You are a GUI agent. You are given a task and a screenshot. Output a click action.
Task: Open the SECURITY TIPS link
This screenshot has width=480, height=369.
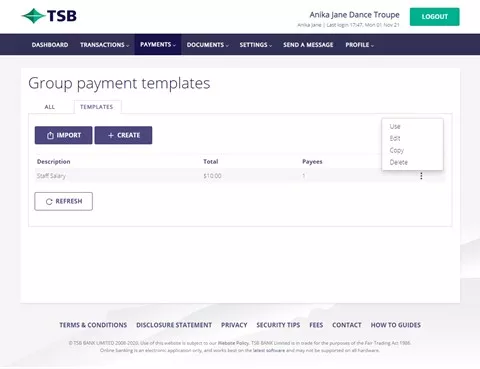point(278,325)
